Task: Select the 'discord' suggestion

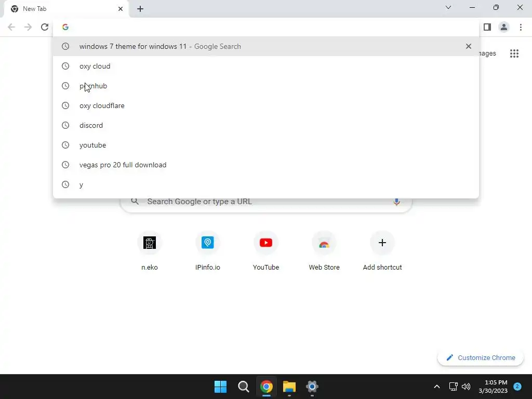Action: pos(266,125)
